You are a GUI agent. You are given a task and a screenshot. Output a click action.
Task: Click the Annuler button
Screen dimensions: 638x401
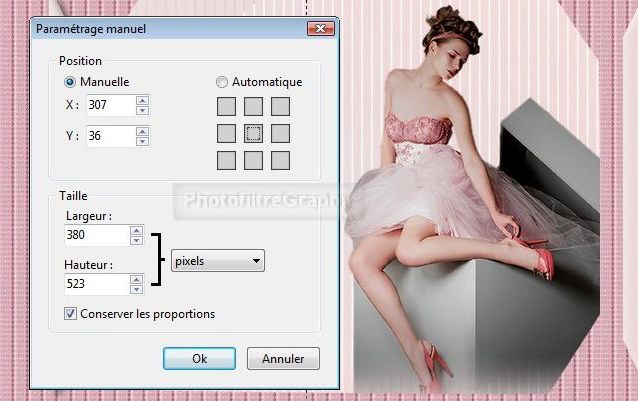pos(283,358)
